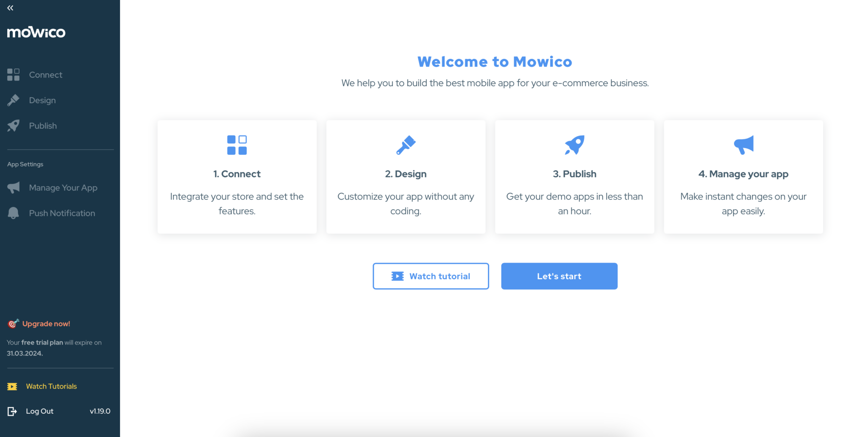Click the Upgrade now! link
The image size is (868, 437).
(x=46, y=324)
